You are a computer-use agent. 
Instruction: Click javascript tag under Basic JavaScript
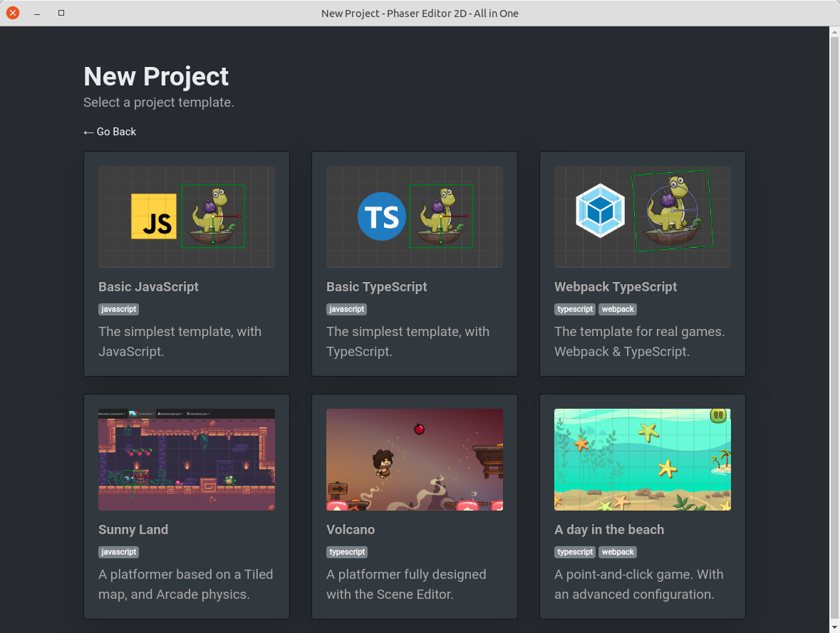[119, 309]
